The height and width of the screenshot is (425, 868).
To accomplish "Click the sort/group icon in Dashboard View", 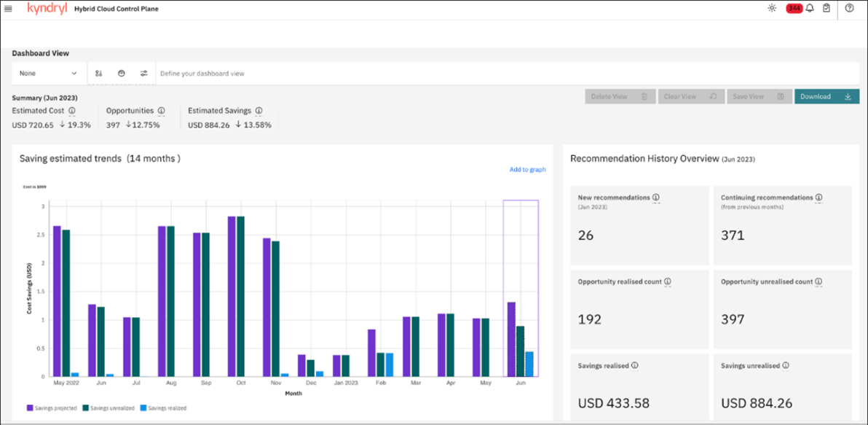I will click(x=99, y=73).
